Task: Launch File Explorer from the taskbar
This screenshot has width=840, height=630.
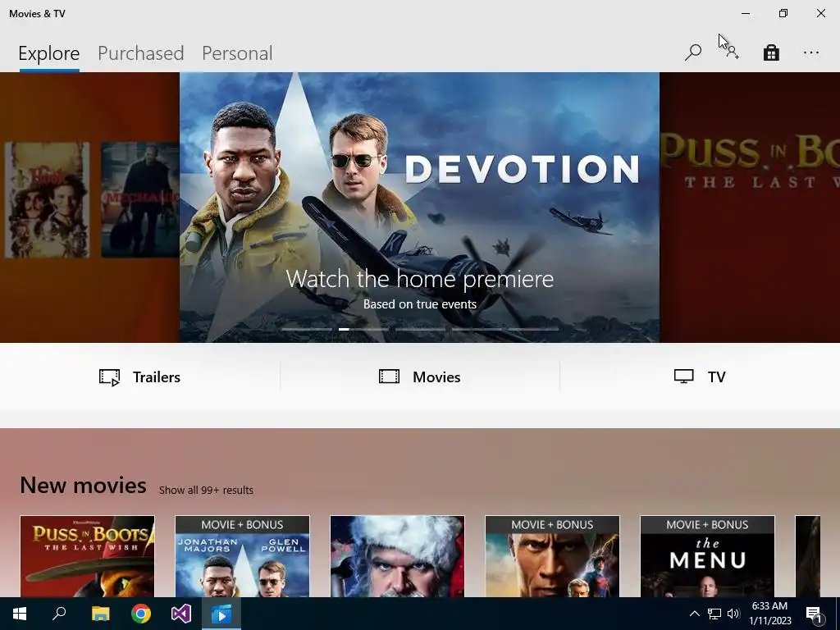Action: pos(100,614)
